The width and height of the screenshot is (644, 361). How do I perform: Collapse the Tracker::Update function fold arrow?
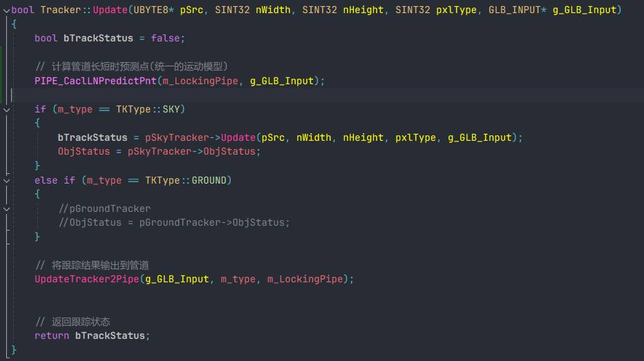click(x=6, y=10)
